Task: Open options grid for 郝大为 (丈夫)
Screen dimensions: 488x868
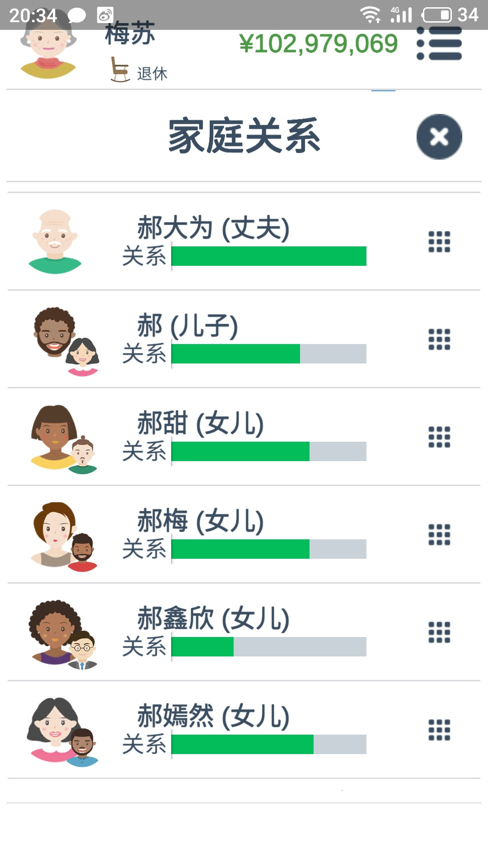Action: click(439, 242)
